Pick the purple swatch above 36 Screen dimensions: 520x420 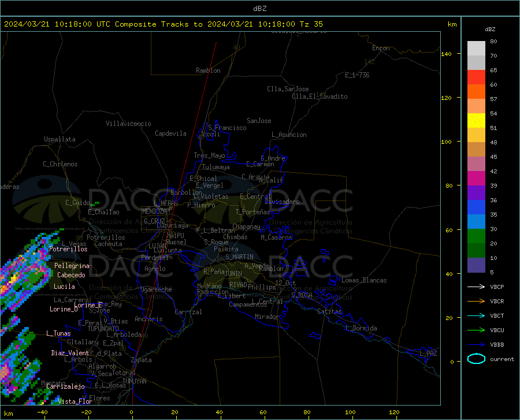click(x=476, y=193)
